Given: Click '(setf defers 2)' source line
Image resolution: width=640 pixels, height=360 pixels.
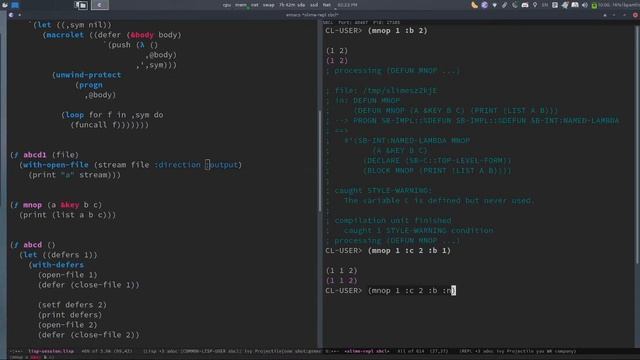Looking at the screenshot, I should click(x=72, y=305).
